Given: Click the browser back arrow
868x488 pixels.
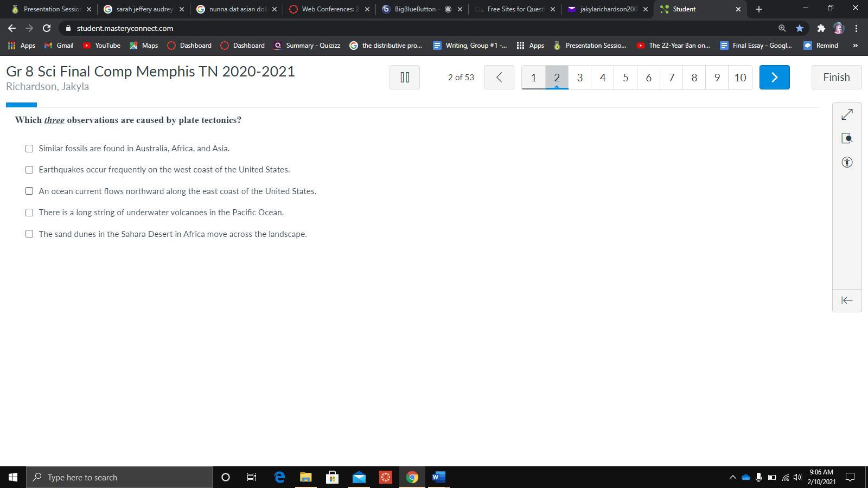Looking at the screenshot, I should [x=12, y=28].
